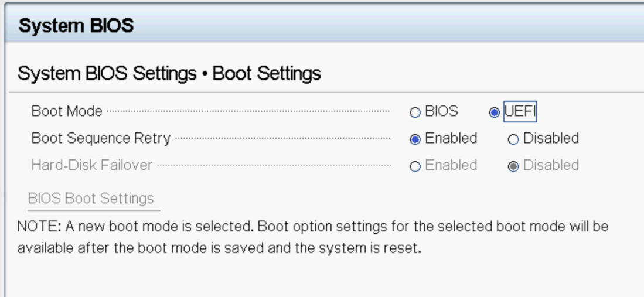Click the BIOS option text label

[441, 111]
